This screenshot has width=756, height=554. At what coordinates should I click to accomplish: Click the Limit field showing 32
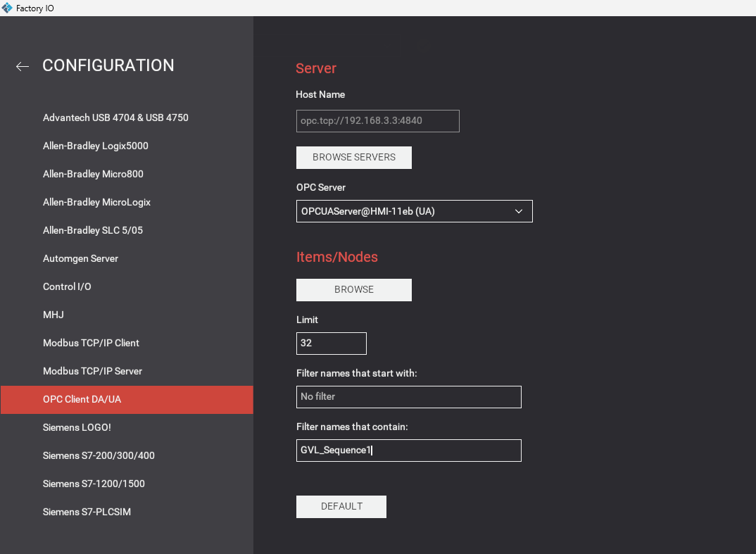[x=332, y=344]
